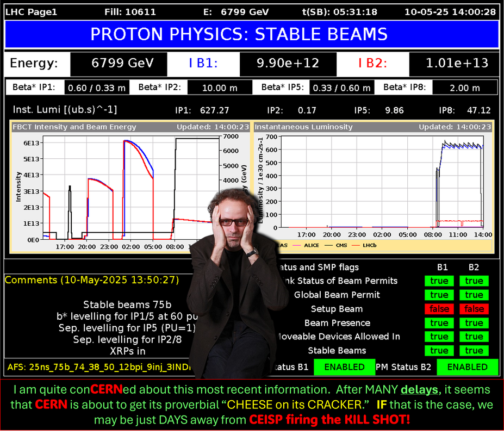Select the IP1 luminosity value 627.27
The image size is (504, 435).
tap(214, 110)
